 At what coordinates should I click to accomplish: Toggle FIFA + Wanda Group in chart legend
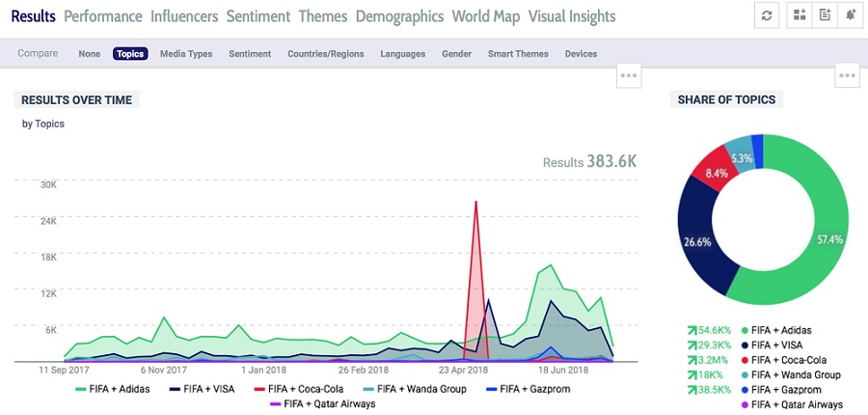pos(415,389)
